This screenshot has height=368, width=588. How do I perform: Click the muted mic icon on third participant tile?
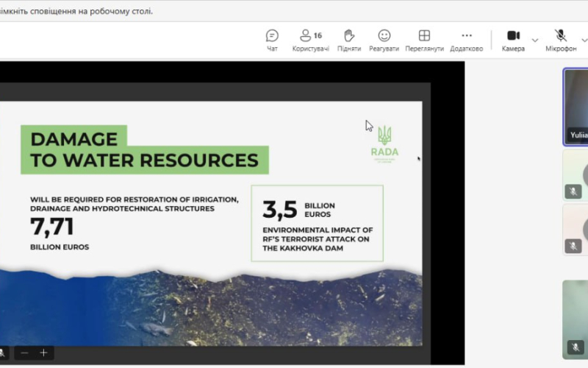[573, 247]
